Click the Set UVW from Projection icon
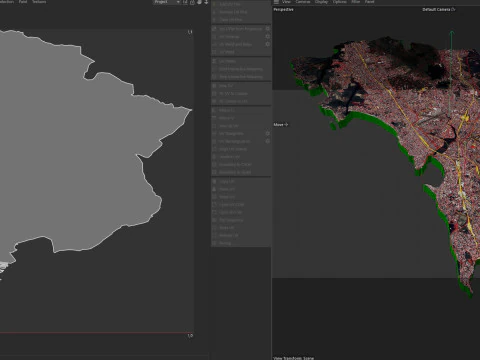The width and height of the screenshot is (480, 360). [x=215, y=29]
